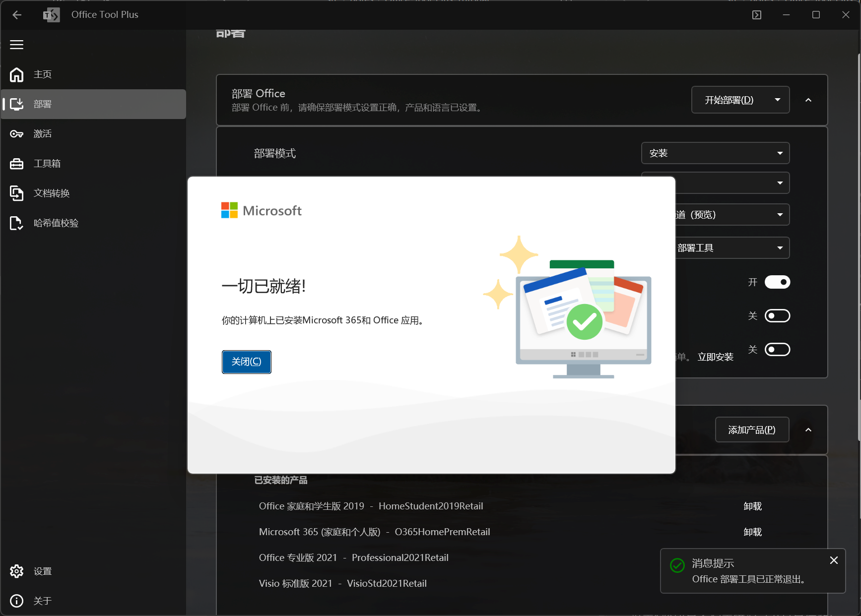Enable the bottom 关 toggle near 立即安装
The width and height of the screenshot is (861, 616).
pyautogui.click(x=777, y=350)
